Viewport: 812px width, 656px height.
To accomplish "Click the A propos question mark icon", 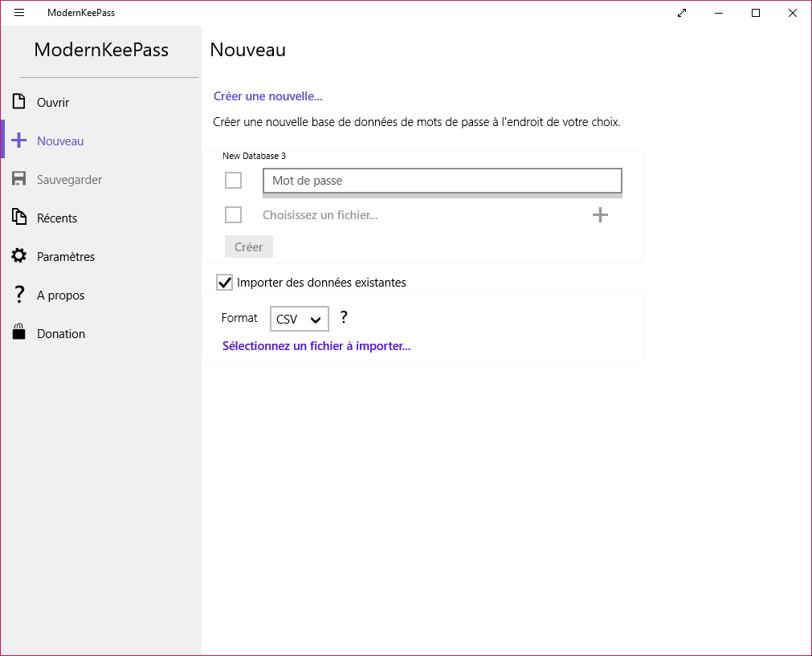I will click(19, 295).
